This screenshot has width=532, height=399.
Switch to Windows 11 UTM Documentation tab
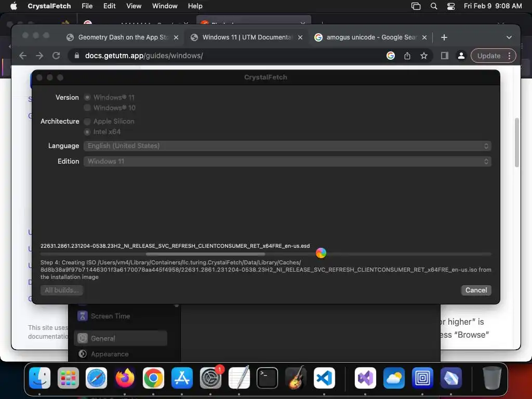246,37
